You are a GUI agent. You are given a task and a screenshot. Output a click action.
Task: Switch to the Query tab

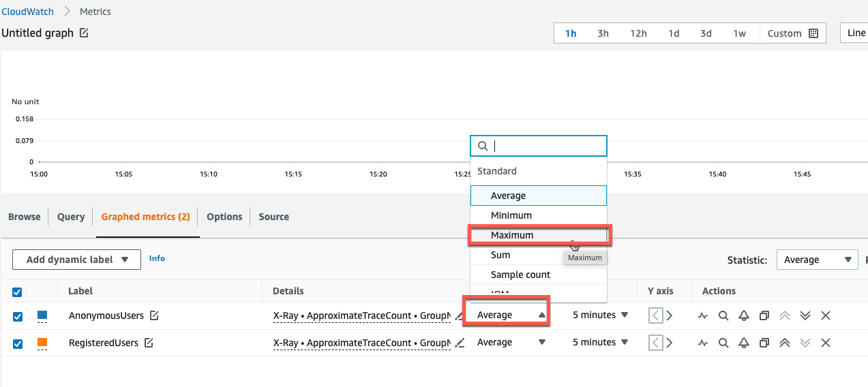(x=71, y=217)
